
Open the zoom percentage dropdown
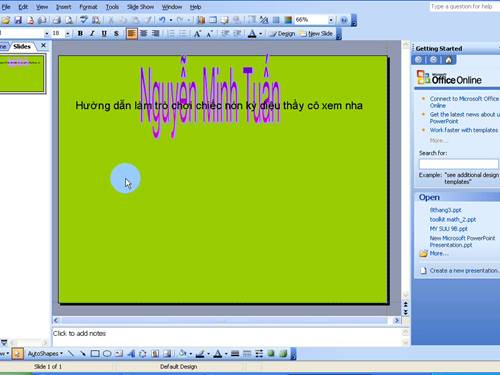(x=331, y=20)
